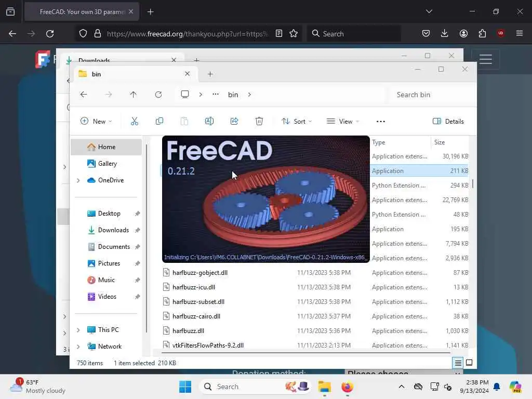Click the uBlock Origin extension icon
Image resolution: width=532 pixels, height=399 pixels.
click(x=500, y=33)
